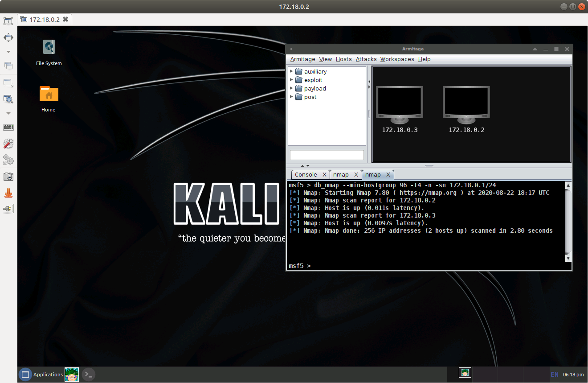The width and height of the screenshot is (588, 383).
Task: Expand the exploit module tree node
Action: 291,80
